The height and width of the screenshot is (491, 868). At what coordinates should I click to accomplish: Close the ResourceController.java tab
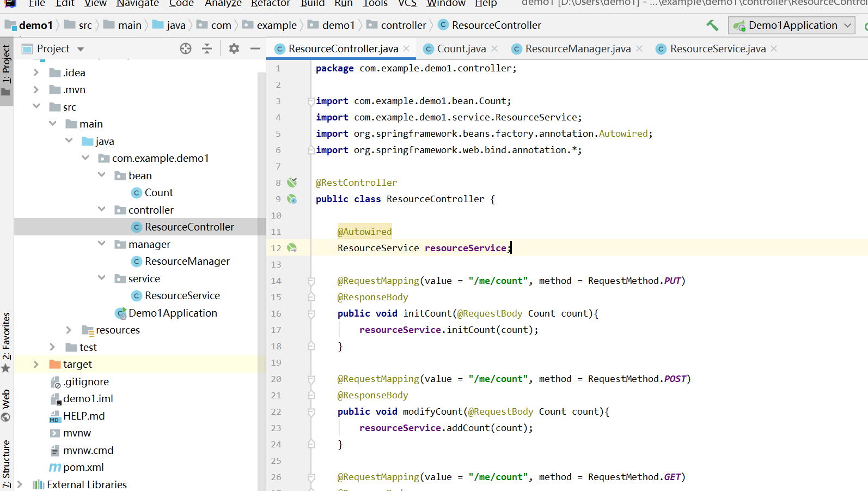pos(406,49)
